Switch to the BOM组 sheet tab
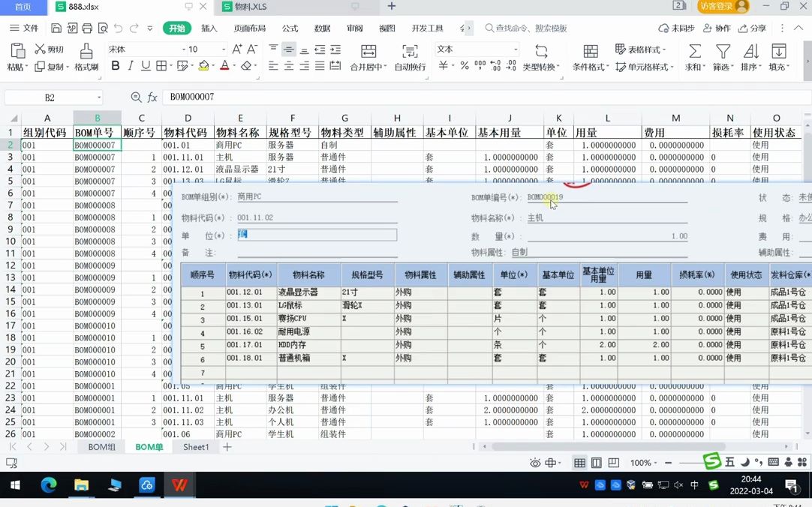The width and height of the screenshot is (812, 507). 101,447
